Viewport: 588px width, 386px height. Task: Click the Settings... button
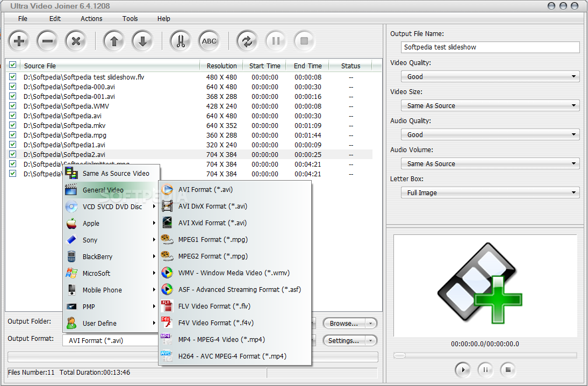[x=344, y=341]
